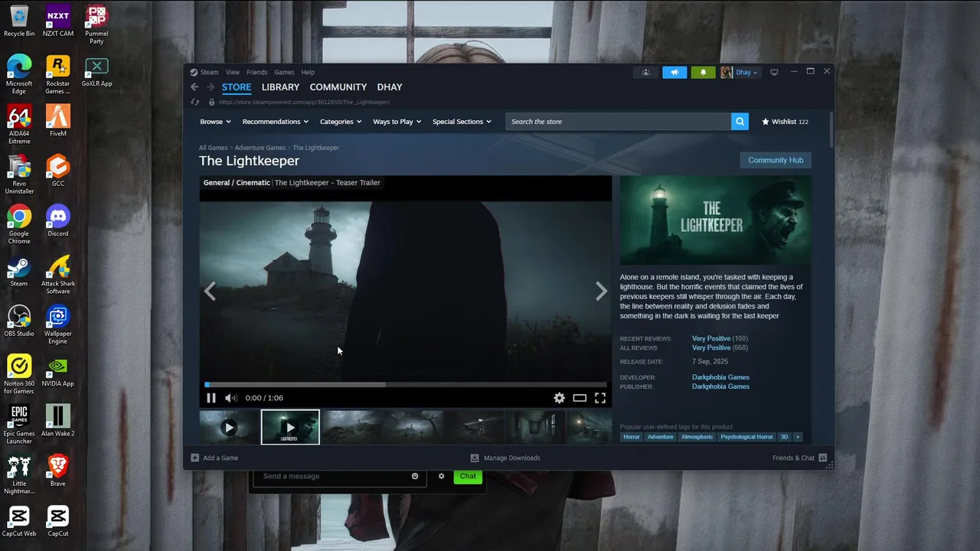This screenshot has height=551, width=980.
Task: Go back with the Steam back arrow
Action: pyautogui.click(x=194, y=87)
